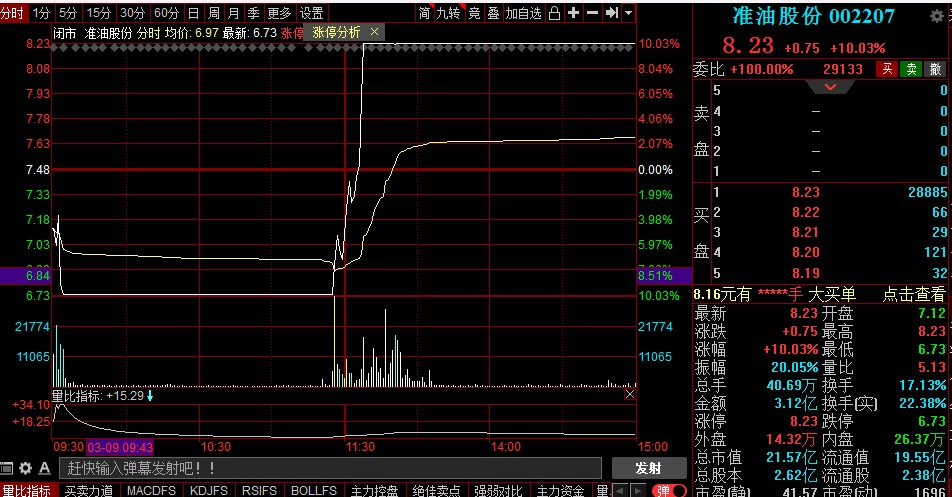The image size is (952, 497).
Task: Close the 量比指标 sub-panel
Action: (x=629, y=394)
